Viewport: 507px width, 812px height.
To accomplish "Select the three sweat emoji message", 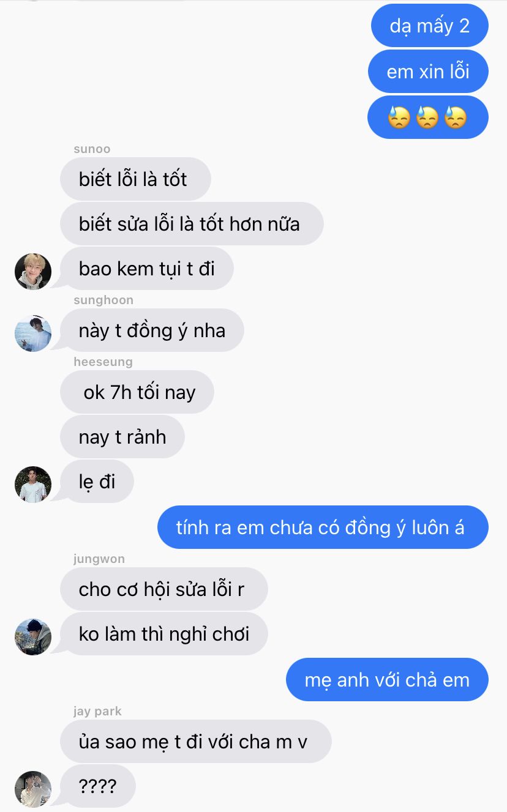I will point(427,117).
